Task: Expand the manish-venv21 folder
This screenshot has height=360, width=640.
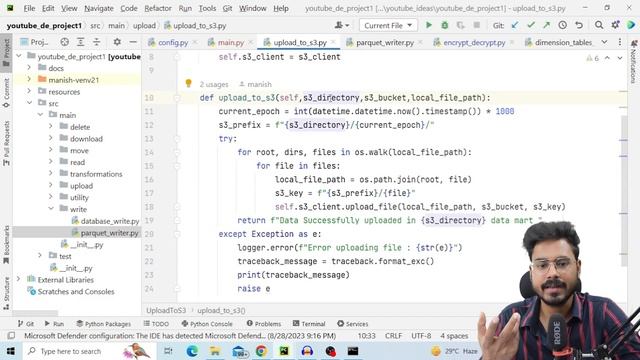Action: [29, 80]
